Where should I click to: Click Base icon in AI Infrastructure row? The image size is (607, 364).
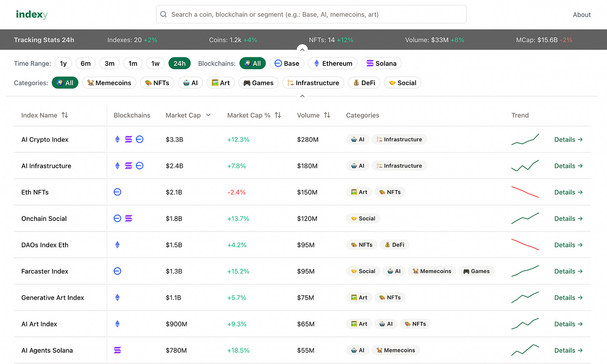(140, 166)
